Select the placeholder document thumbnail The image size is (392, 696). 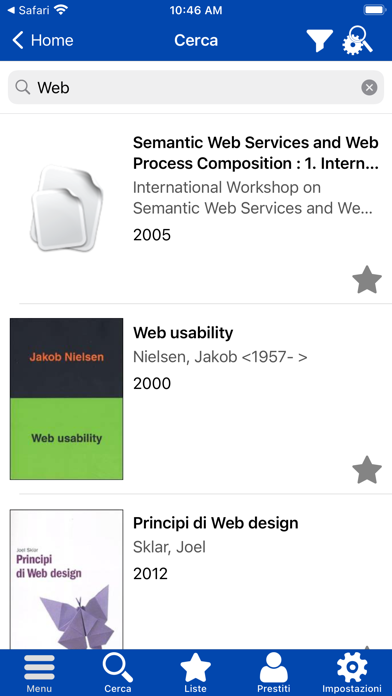coord(67,208)
